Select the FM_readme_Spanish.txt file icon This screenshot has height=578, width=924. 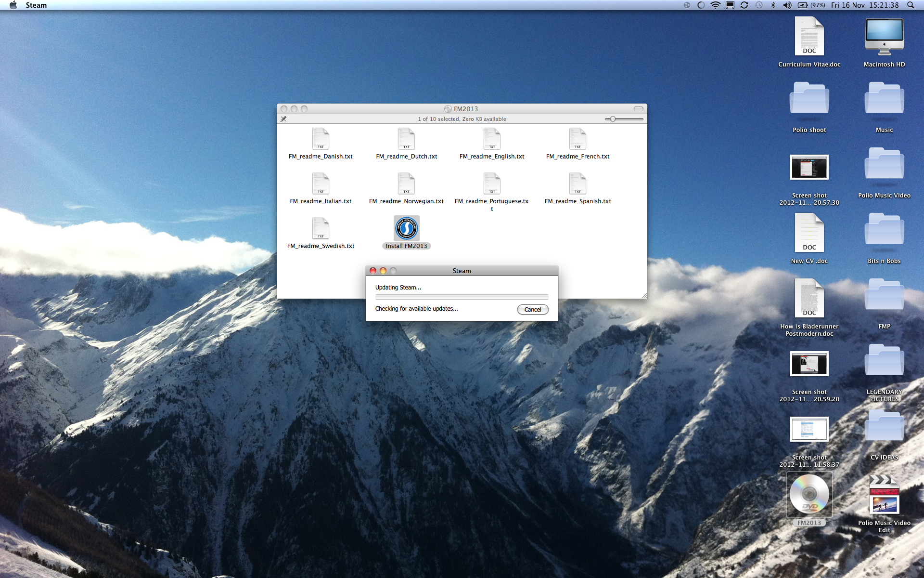click(x=577, y=184)
